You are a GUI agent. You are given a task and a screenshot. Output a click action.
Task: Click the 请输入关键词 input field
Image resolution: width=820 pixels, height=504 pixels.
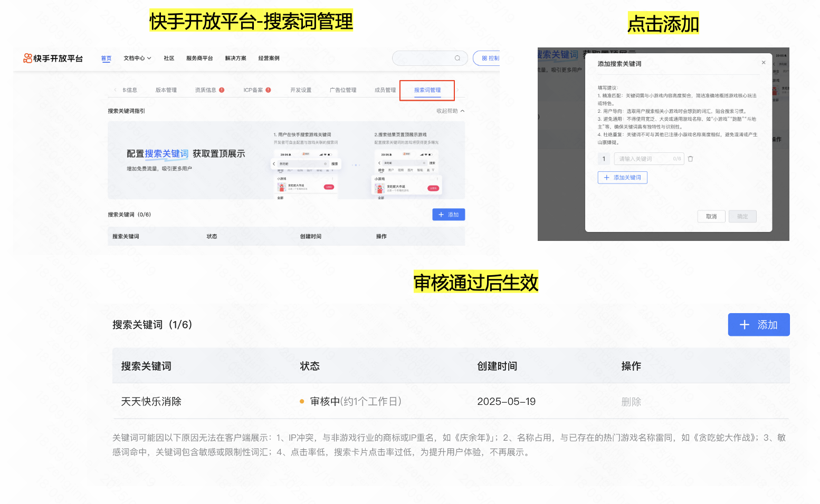pyautogui.click(x=649, y=159)
